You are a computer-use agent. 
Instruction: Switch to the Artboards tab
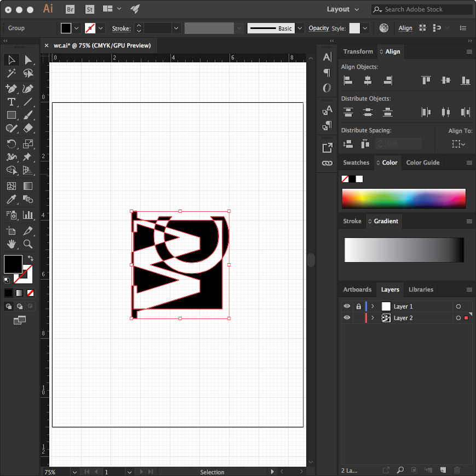[x=357, y=289]
